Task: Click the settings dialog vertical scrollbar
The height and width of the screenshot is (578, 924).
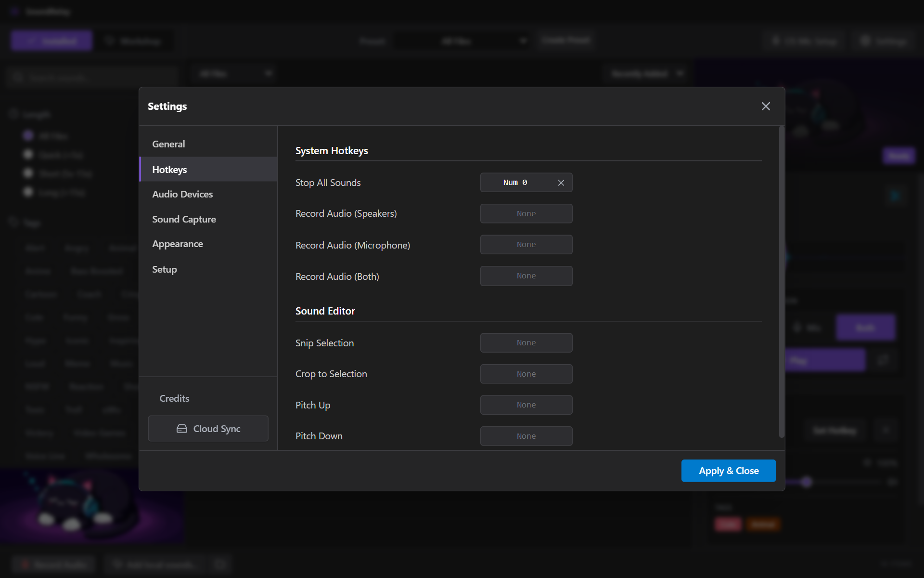Action: [x=782, y=282]
